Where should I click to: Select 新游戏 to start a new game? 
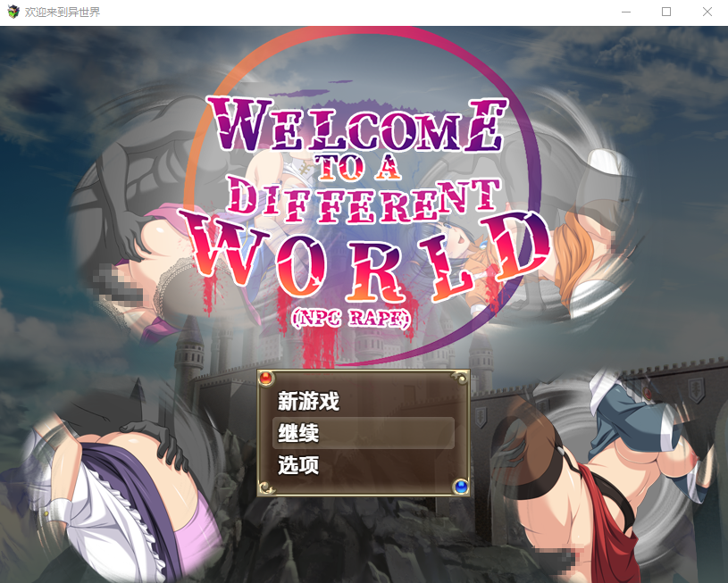tap(308, 401)
